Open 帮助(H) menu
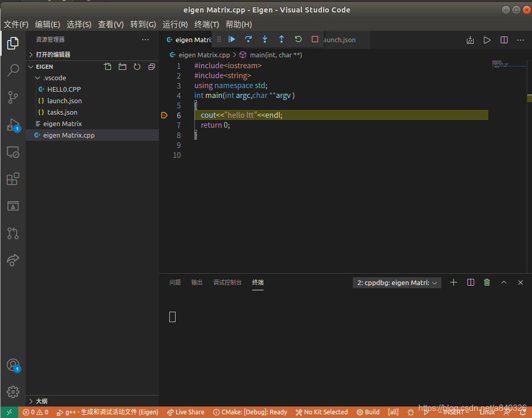This screenshot has width=532, height=418. tap(239, 24)
